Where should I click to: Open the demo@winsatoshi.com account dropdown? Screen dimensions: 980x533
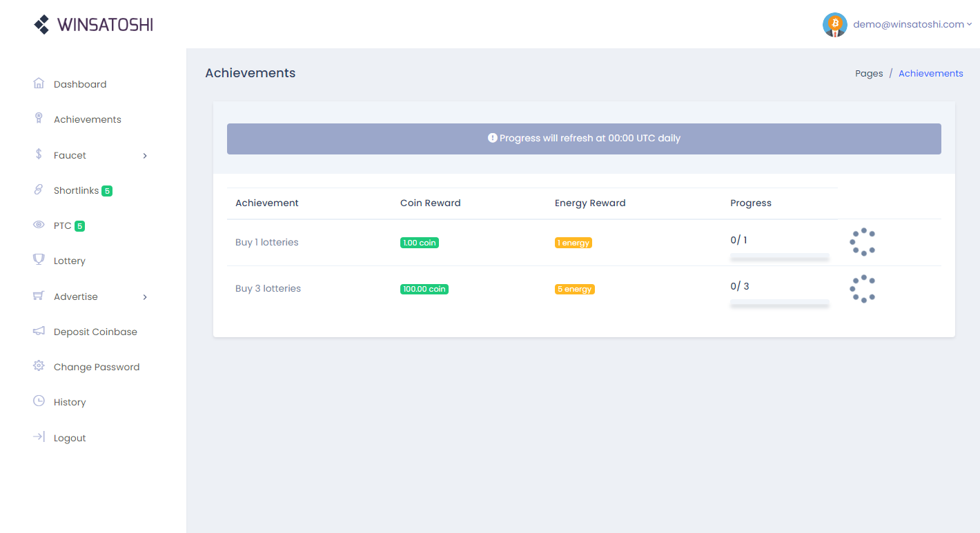pyautogui.click(x=912, y=25)
